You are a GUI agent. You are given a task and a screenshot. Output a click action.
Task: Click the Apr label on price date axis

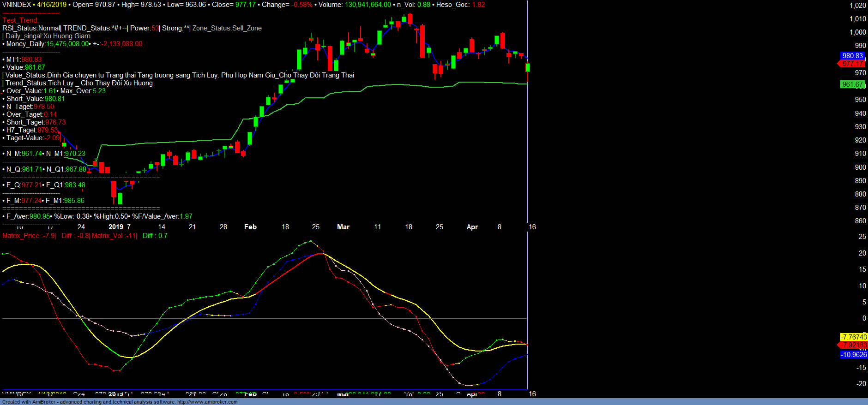coord(472,227)
